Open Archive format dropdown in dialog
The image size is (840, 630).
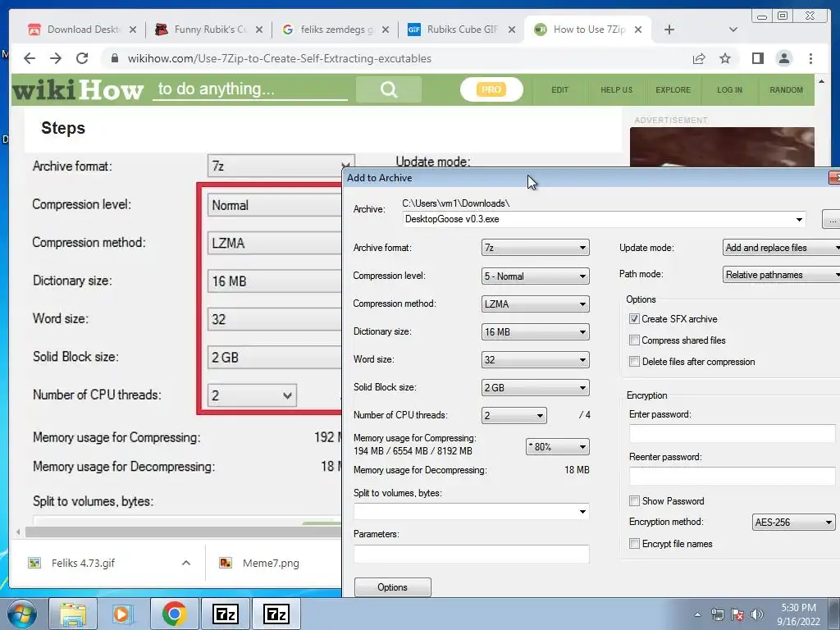(x=535, y=248)
